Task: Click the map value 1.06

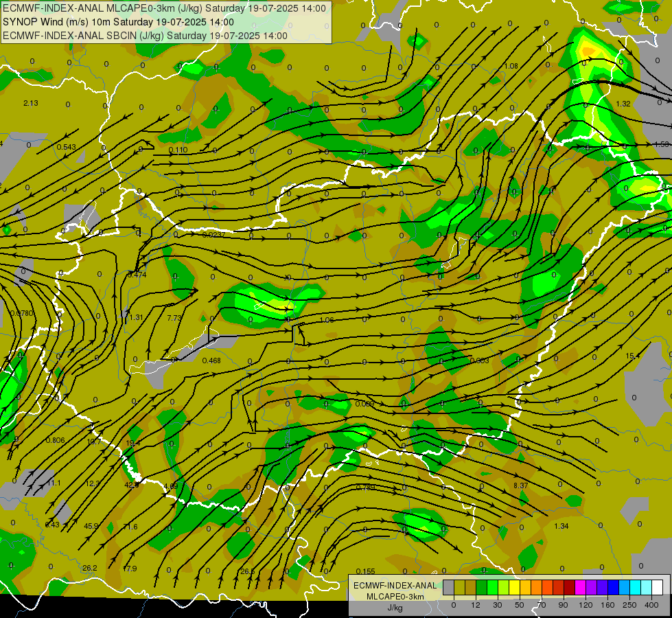Action: click(327, 320)
